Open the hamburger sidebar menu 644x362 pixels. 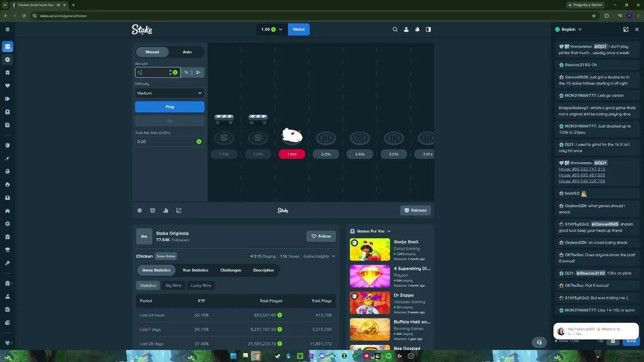[x=8, y=29]
